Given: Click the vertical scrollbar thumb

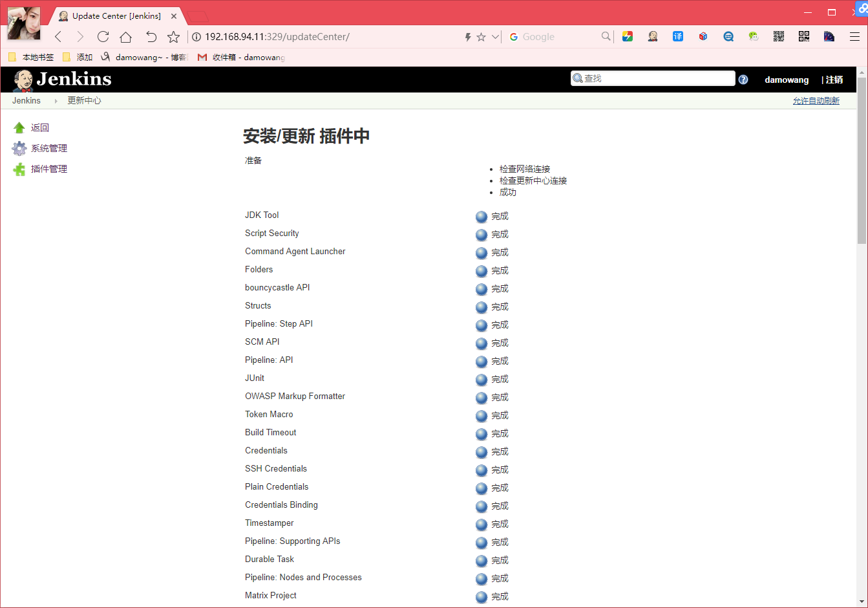Looking at the screenshot, I should point(862,160).
